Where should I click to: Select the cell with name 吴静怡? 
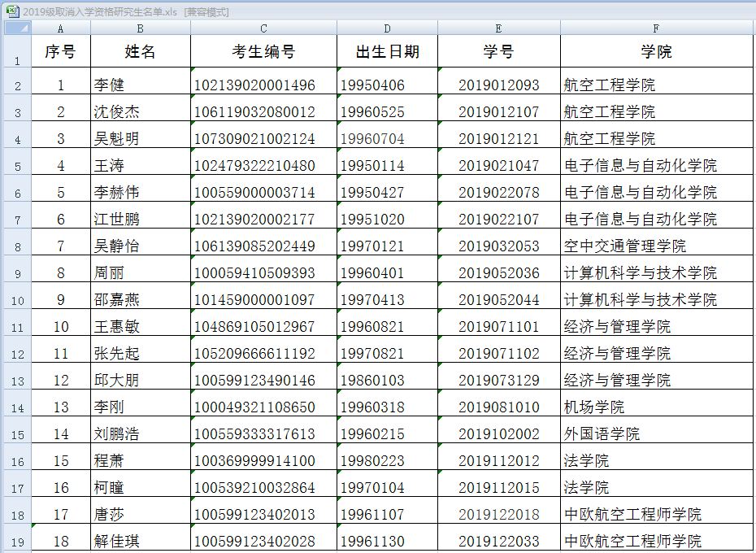(x=140, y=246)
